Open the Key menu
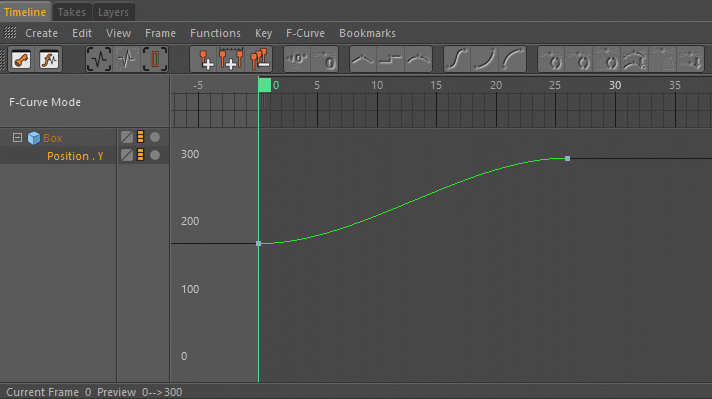The height and width of the screenshot is (399, 712). click(x=263, y=34)
